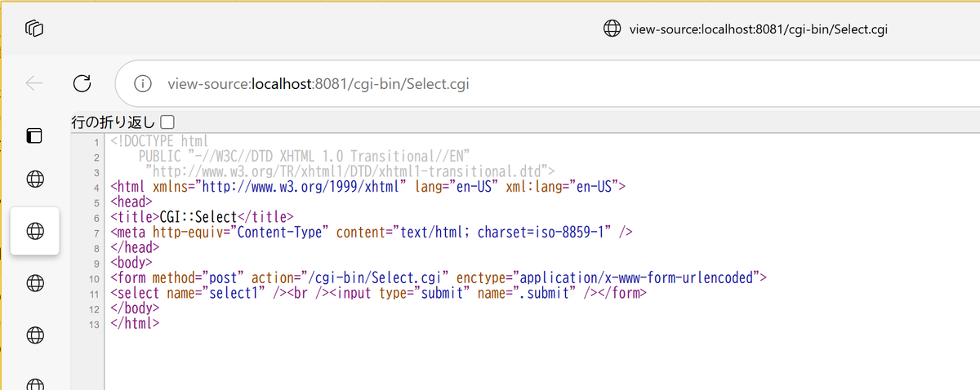Click the closing </form> tag

pos(622,293)
